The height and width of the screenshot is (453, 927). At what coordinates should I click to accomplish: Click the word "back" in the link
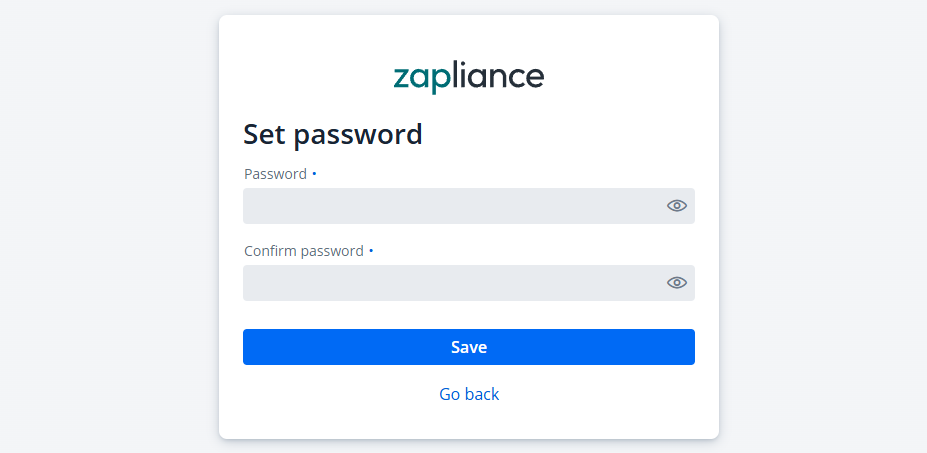click(x=481, y=394)
